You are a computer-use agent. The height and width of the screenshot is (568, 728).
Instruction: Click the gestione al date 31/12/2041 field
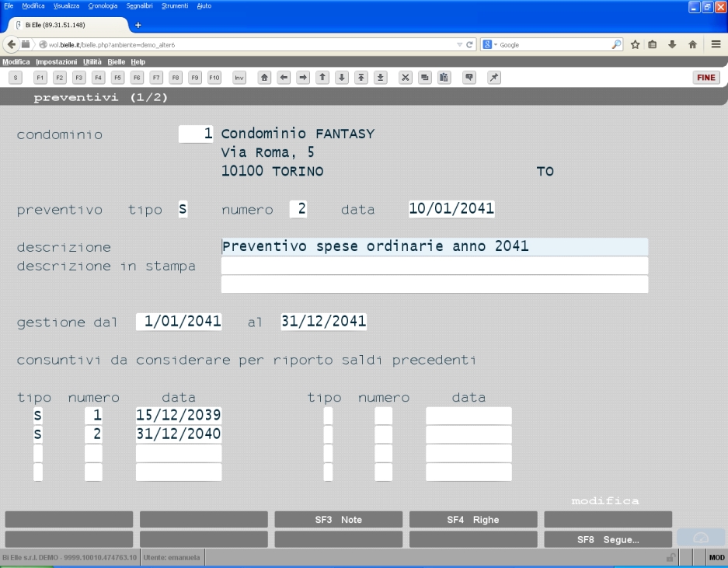point(324,322)
